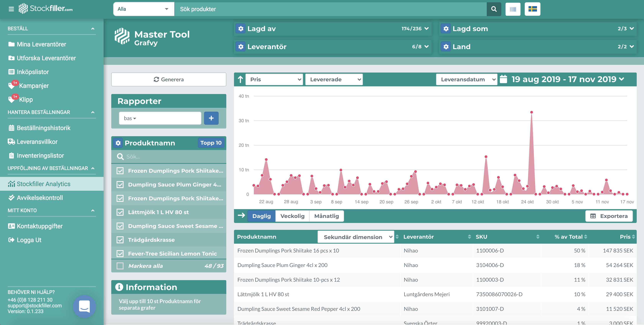Open the Leveransdatum date-type dropdown
This screenshot has width=644, height=325.
[x=466, y=79]
